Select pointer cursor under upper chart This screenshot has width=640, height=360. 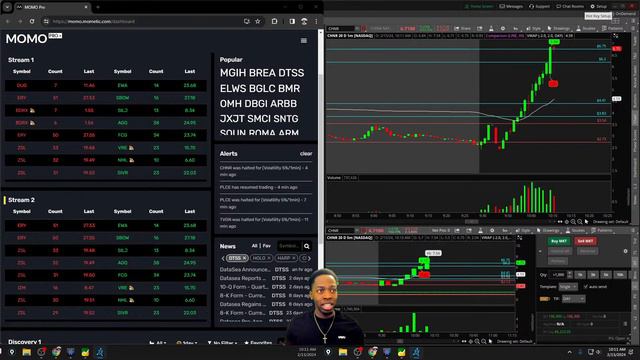pyautogui.click(x=587, y=222)
